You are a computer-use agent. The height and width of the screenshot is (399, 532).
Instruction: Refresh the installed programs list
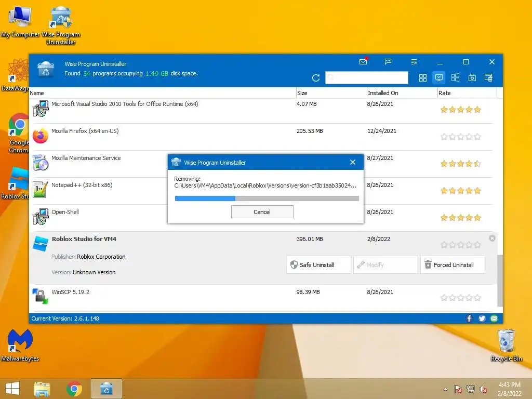coord(316,78)
